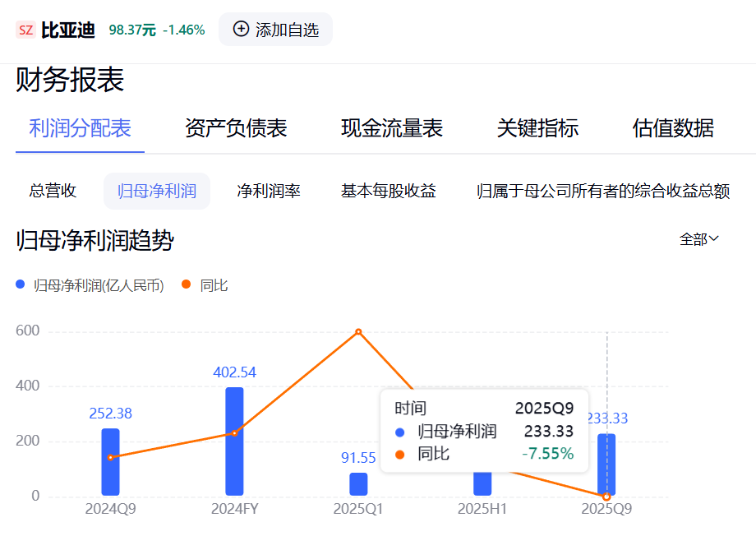The width and height of the screenshot is (756, 550).
Task: Switch to 关键指标 tab
Action: (x=537, y=128)
